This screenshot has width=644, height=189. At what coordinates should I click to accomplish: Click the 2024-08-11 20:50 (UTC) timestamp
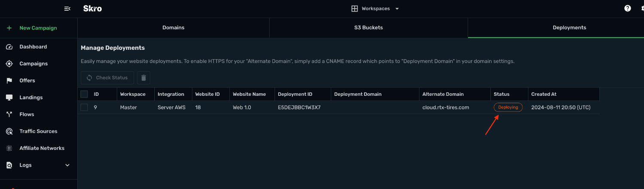click(x=561, y=107)
